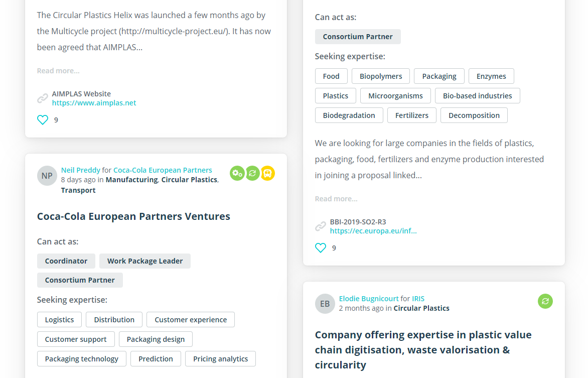Click the Decomposition expertise tag

coord(474,115)
